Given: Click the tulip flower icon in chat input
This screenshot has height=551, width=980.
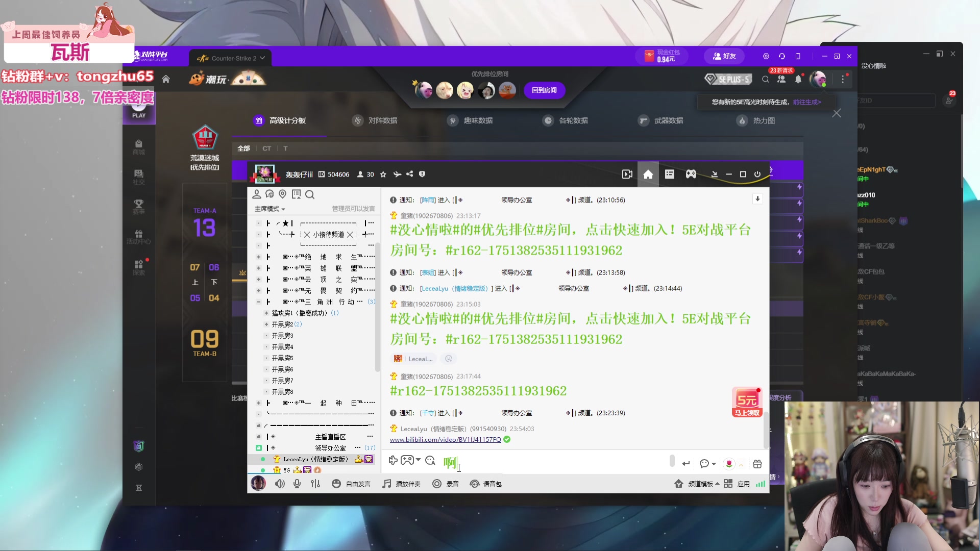Looking at the screenshot, I should click(x=729, y=464).
